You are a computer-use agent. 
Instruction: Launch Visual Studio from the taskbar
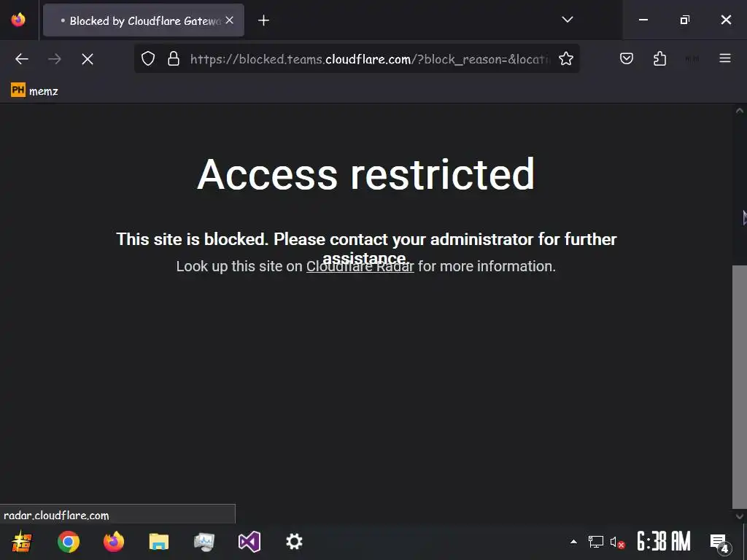pos(249,542)
